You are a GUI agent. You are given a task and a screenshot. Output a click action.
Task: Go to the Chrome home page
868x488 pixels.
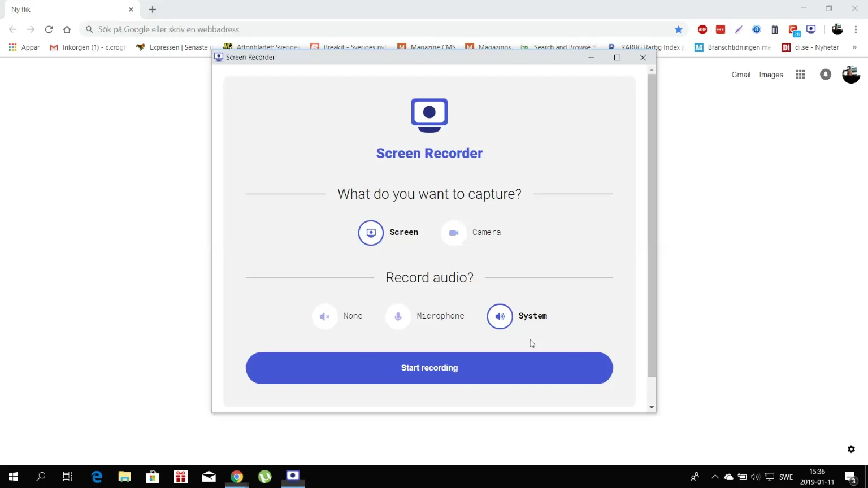67,29
